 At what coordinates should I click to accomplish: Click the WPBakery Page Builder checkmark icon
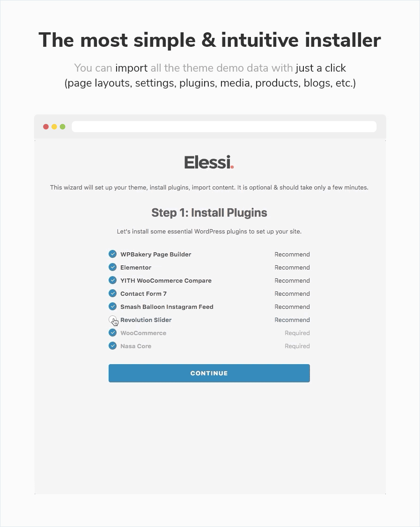click(x=112, y=254)
